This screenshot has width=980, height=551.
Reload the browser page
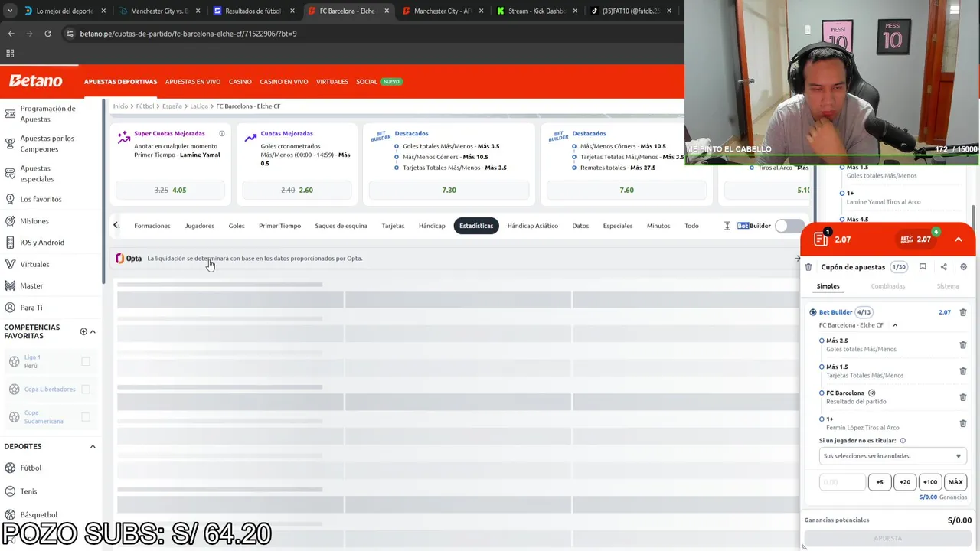[47, 34]
